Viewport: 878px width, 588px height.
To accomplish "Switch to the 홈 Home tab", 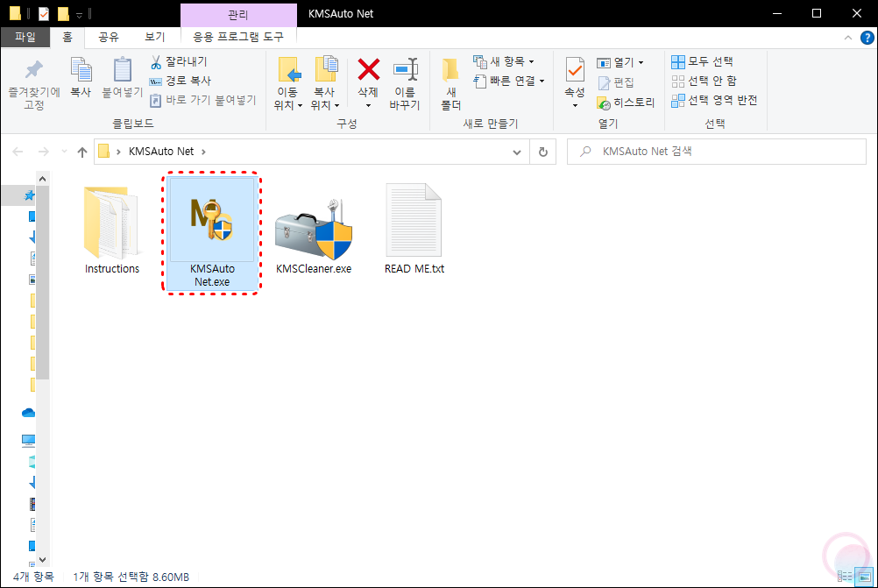I will (67, 38).
